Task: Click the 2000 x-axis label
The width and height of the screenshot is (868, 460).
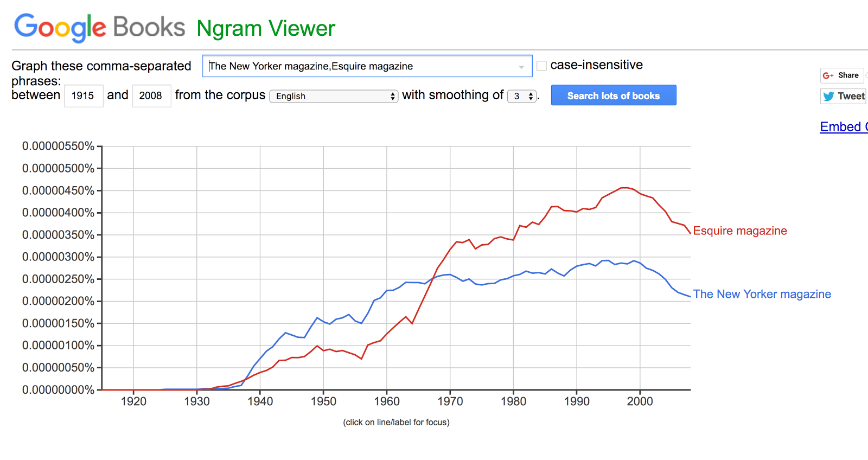Action: click(640, 401)
